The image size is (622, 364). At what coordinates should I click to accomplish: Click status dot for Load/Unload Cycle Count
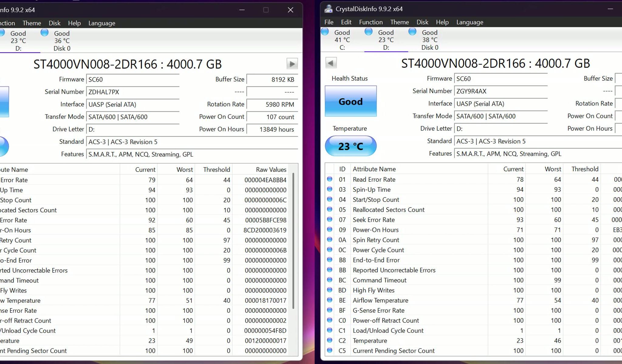[330, 330]
